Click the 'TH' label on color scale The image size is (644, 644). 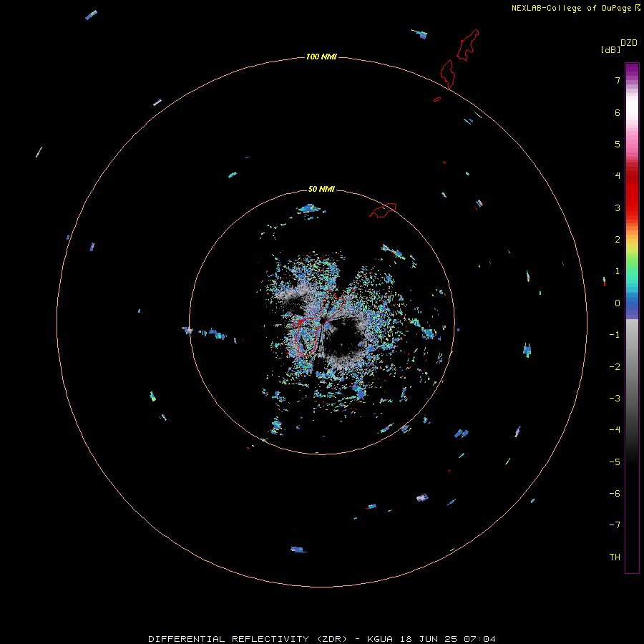(x=615, y=557)
